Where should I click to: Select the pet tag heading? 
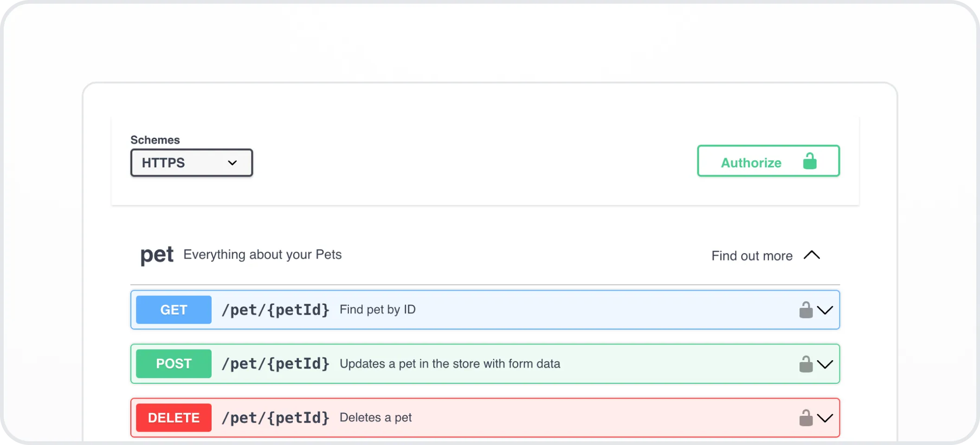[157, 255]
